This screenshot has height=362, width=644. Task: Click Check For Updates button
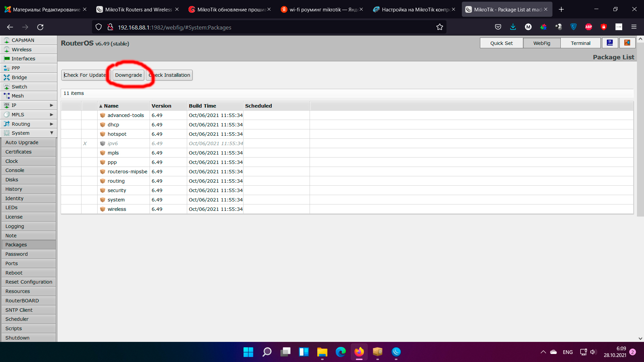(86, 75)
